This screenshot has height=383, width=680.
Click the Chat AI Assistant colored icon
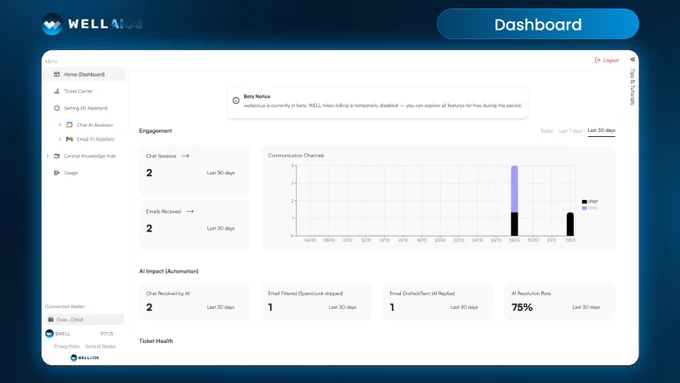69,125
